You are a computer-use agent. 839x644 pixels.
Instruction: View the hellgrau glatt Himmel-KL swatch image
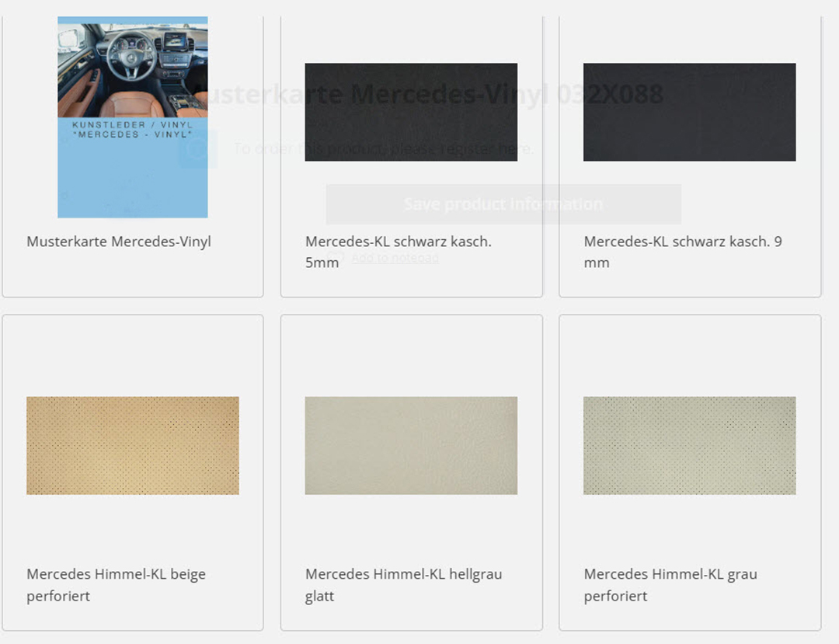coord(410,445)
